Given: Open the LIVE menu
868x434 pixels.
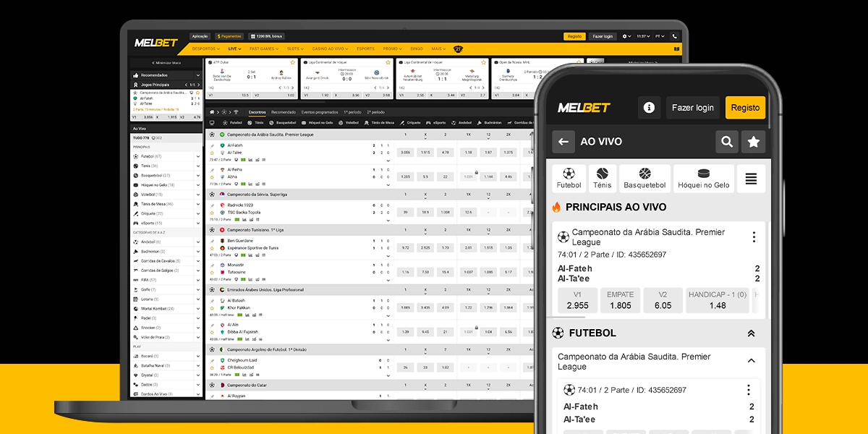Looking at the screenshot, I should click(234, 49).
